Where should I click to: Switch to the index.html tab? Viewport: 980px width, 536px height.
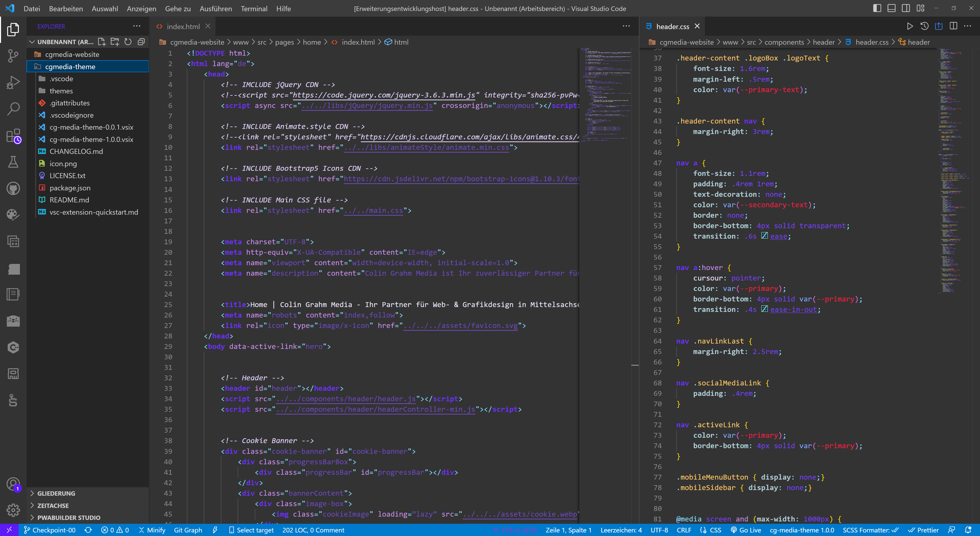184,26
